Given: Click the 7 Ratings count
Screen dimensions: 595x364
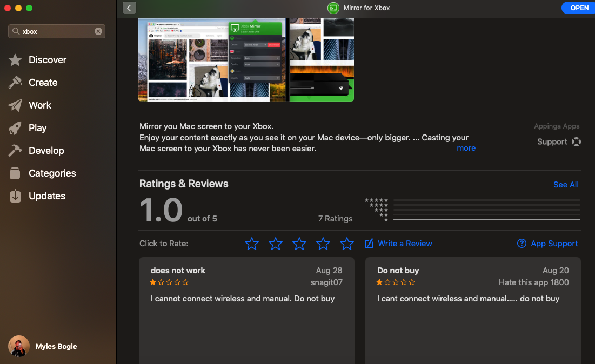Looking at the screenshot, I should pyautogui.click(x=336, y=219).
